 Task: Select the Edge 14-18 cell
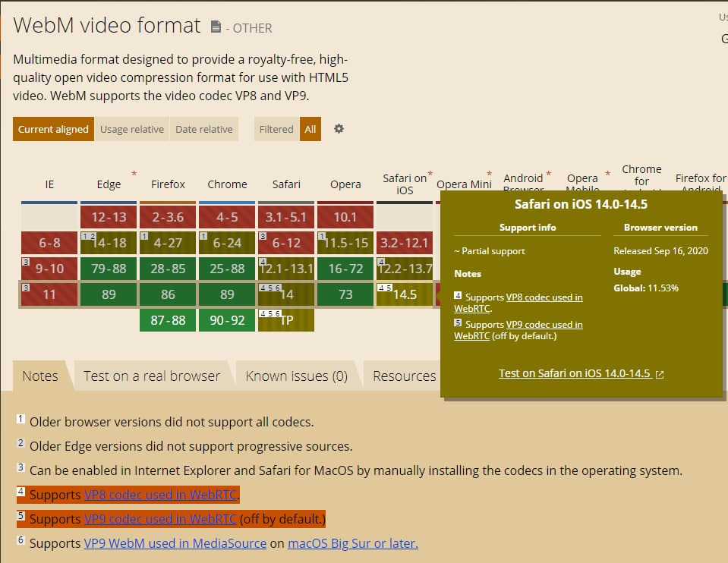point(109,243)
